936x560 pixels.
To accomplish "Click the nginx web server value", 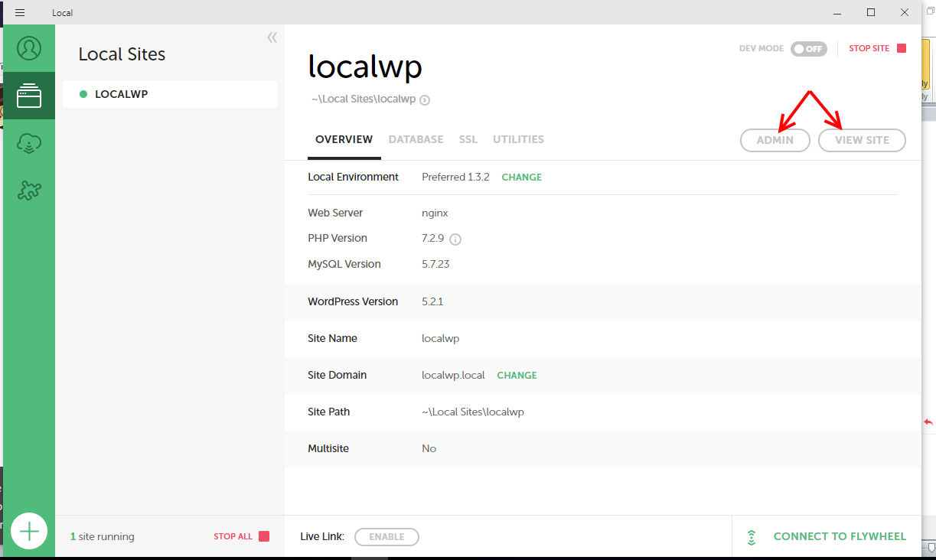I will coord(435,213).
